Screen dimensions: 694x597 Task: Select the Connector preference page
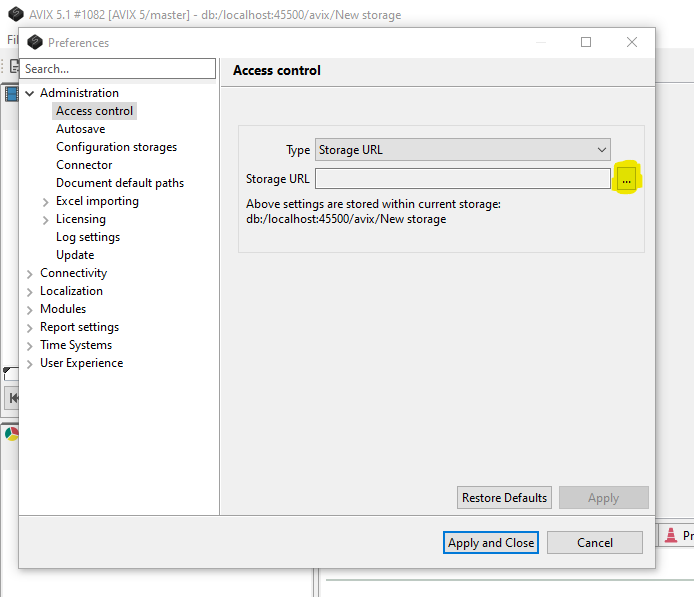pyautogui.click(x=84, y=165)
